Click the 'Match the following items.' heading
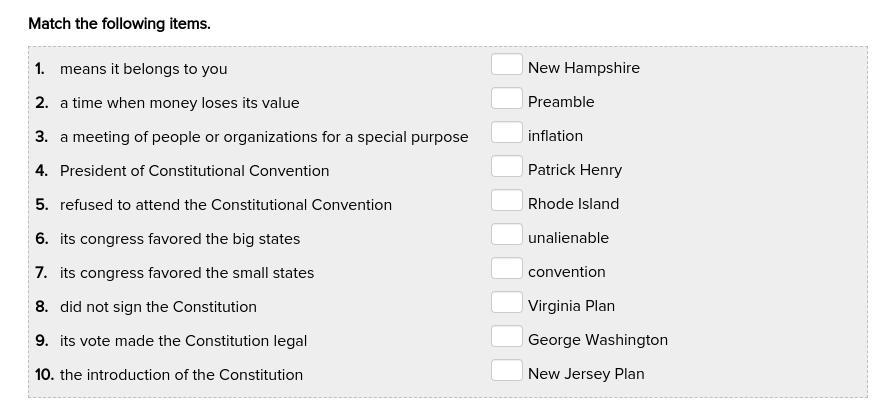Viewport: 892px width, 413px height. click(119, 24)
